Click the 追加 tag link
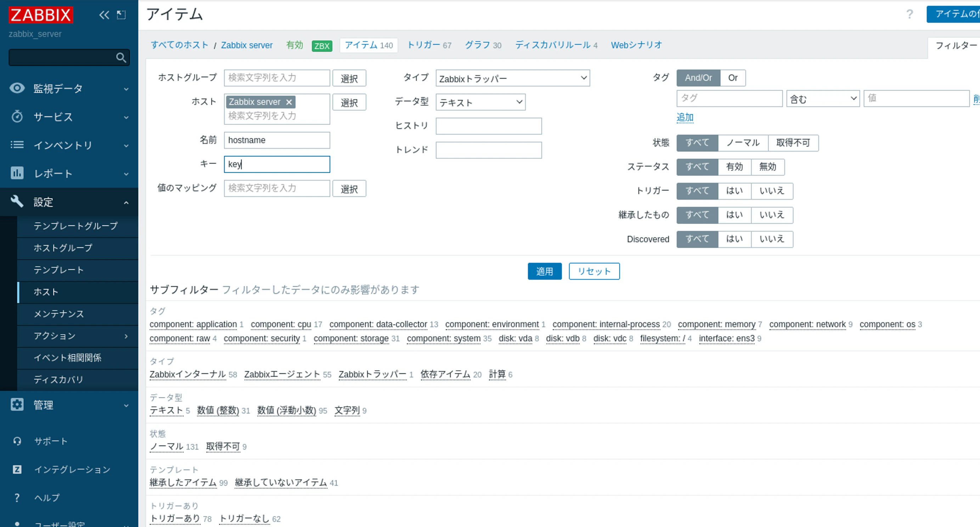Image resolution: width=980 pixels, height=527 pixels. coord(685,117)
